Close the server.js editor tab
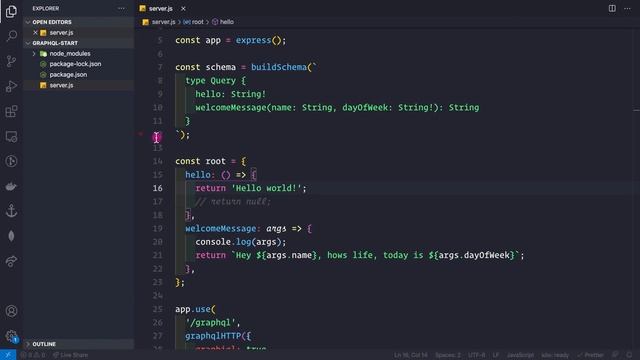640x360 pixels. click(x=183, y=8)
